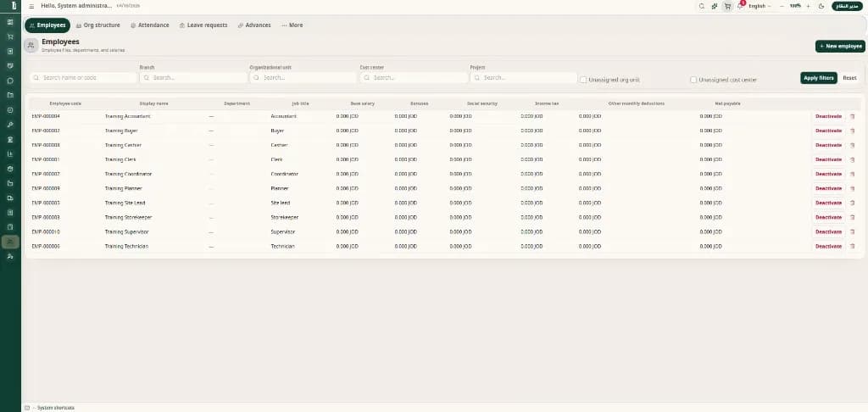This screenshot has height=412, width=868.
Task: Open global search magnifier in top bar
Action: (702, 6)
